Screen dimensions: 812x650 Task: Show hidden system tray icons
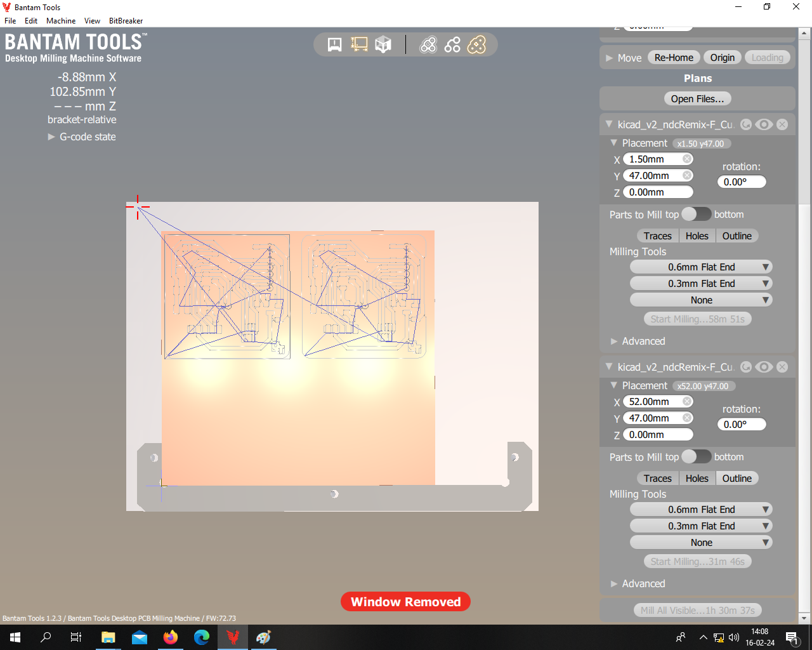pyautogui.click(x=703, y=637)
